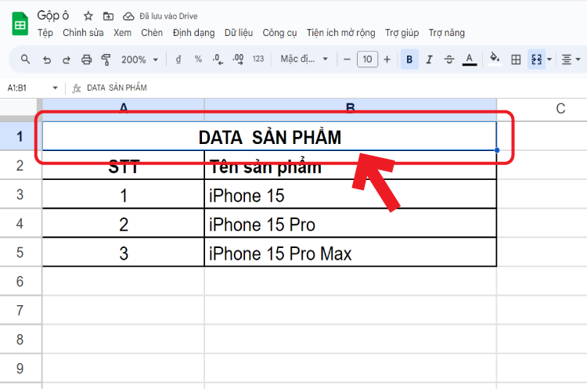Open the Chỉnh sửa menu

point(83,33)
